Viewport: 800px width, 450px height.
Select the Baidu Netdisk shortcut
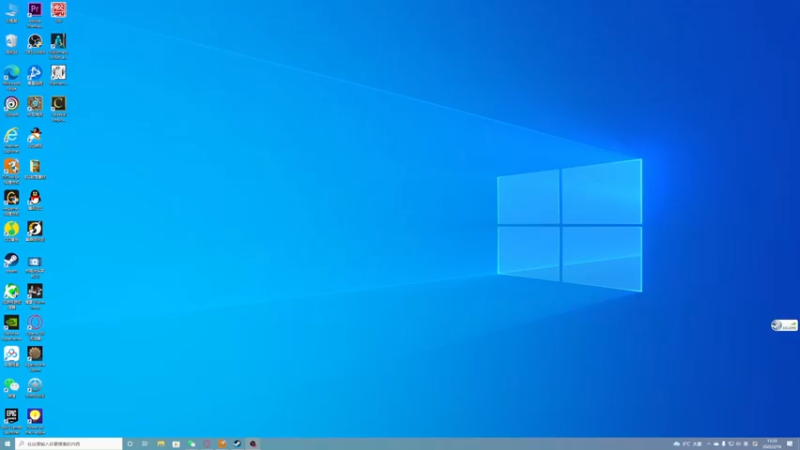pyautogui.click(x=11, y=357)
